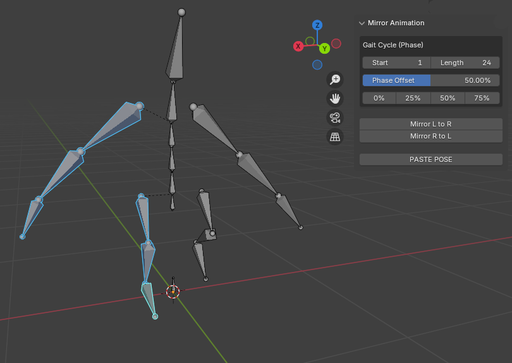Click the negative Y green circle on gizmo
The width and height of the screenshot is (512, 363).
coord(310,41)
